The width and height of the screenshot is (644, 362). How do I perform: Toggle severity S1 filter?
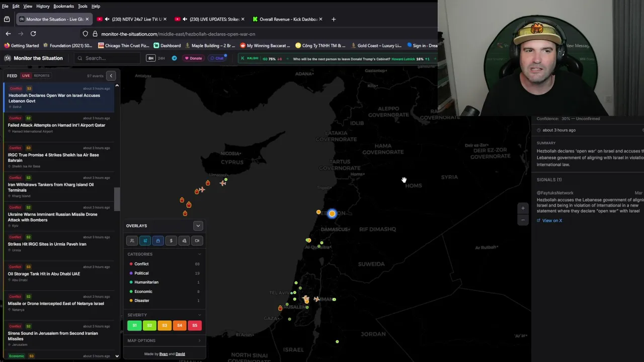pyautogui.click(x=134, y=325)
